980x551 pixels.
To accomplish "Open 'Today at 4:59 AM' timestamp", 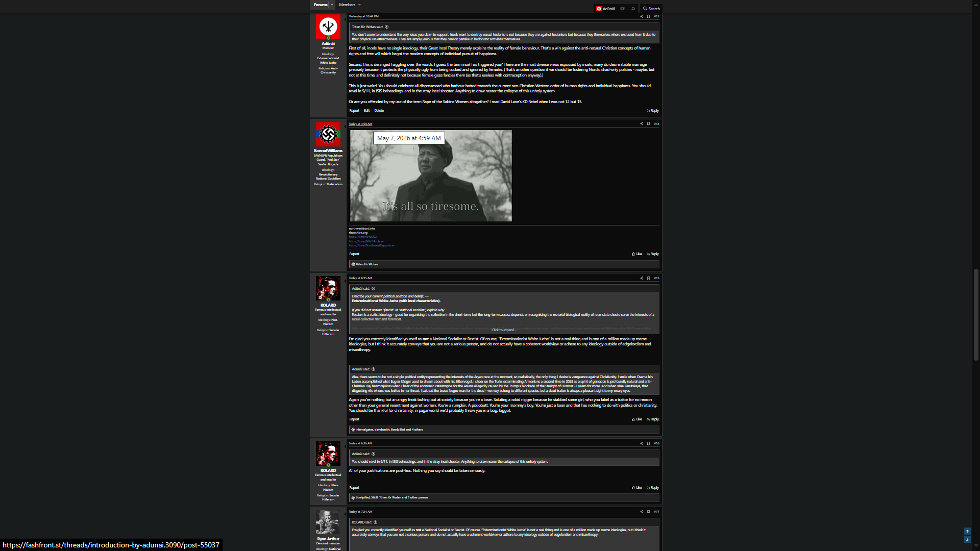I will coord(360,124).
